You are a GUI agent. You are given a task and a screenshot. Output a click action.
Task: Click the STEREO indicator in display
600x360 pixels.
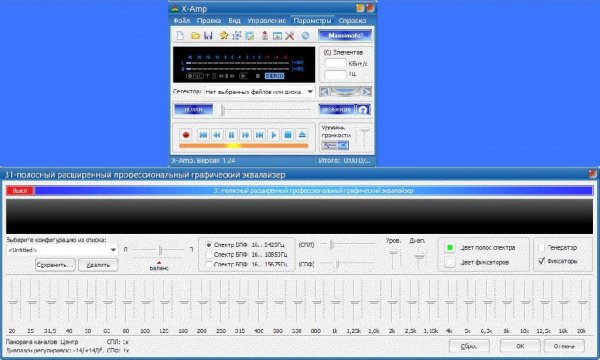(x=274, y=76)
